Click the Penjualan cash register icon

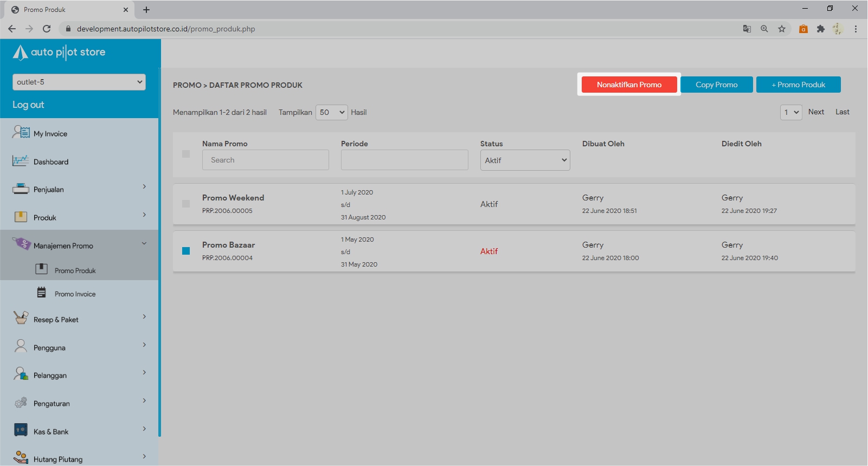pos(21,189)
